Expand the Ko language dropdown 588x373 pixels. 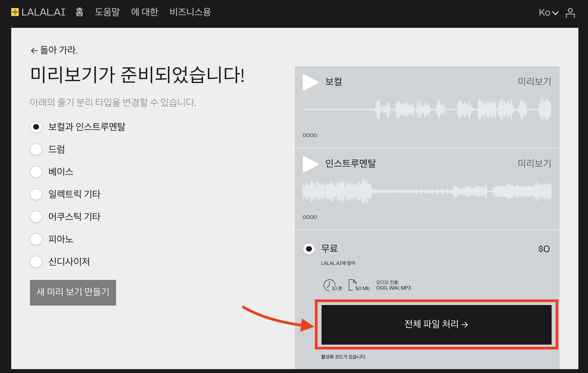pos(548,13)
